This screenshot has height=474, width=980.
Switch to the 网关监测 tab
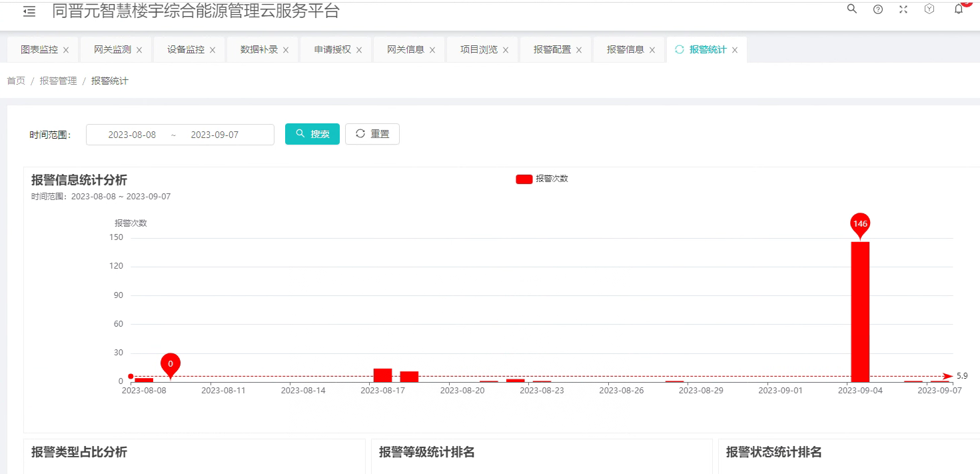pyautogui.click(x=113, y=49)
